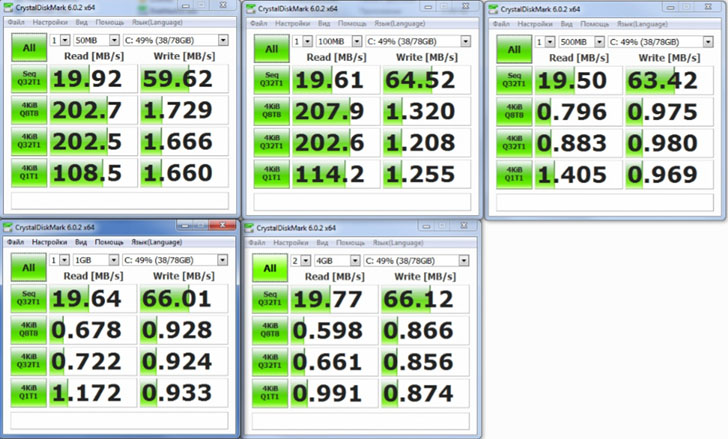The height and width of the screenshot is (439, 728).
Task: Start Seq Q32T1 test in the 4GB window
Action: point(270,299)
